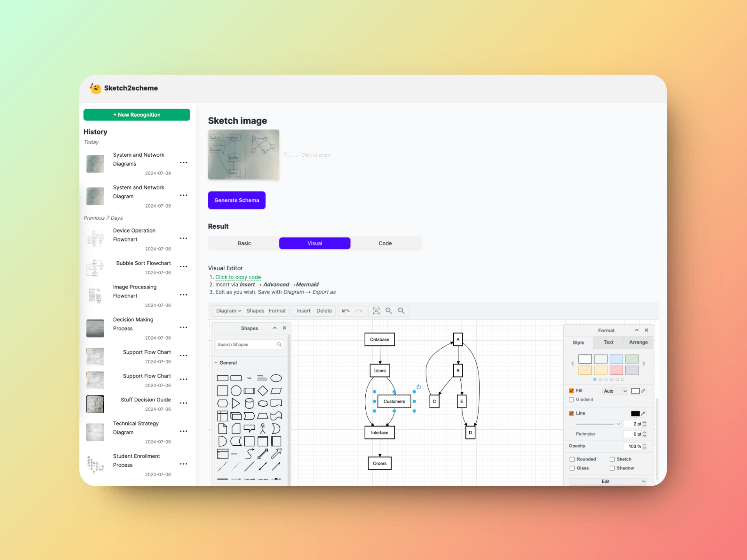Open the Arrange tab in Format panel
Screen dimensions: 747x560
click(638, 342)
